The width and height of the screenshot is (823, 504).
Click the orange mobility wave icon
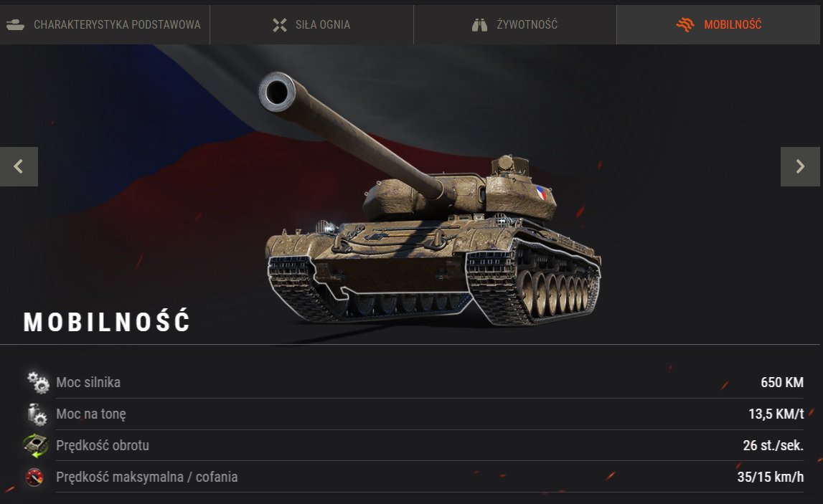point(685,24)
